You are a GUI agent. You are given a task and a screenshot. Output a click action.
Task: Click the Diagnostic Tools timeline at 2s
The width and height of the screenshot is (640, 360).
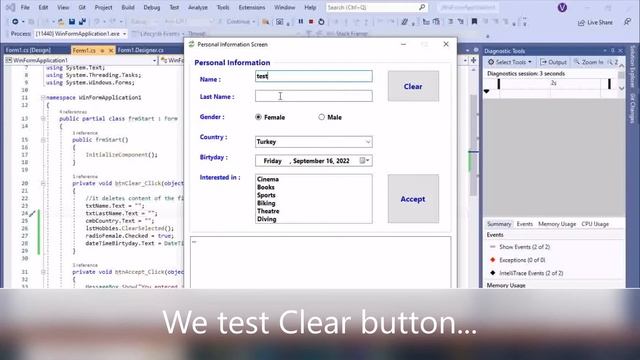tap(553, 83)
